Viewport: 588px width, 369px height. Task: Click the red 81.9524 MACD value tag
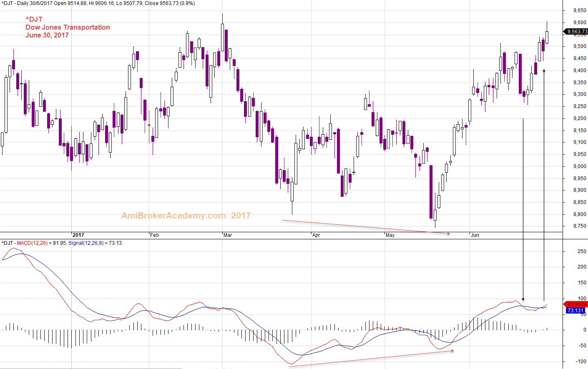[x=575, y=304]
